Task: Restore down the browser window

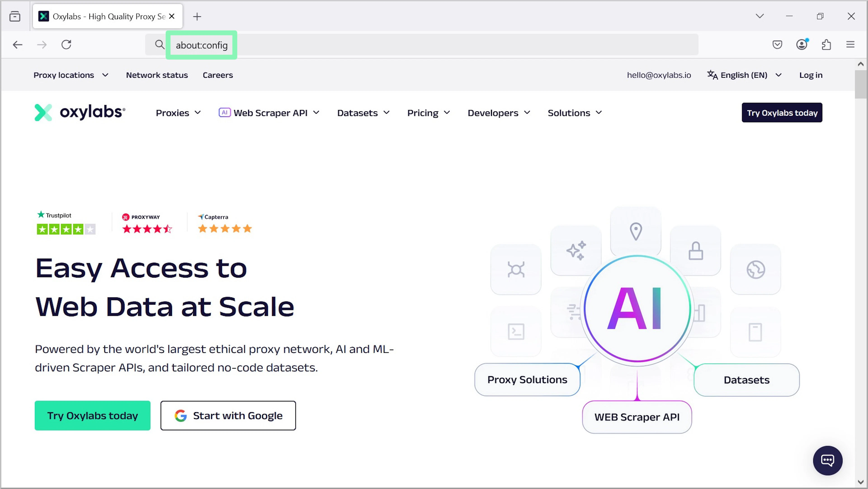Action: 820,16
